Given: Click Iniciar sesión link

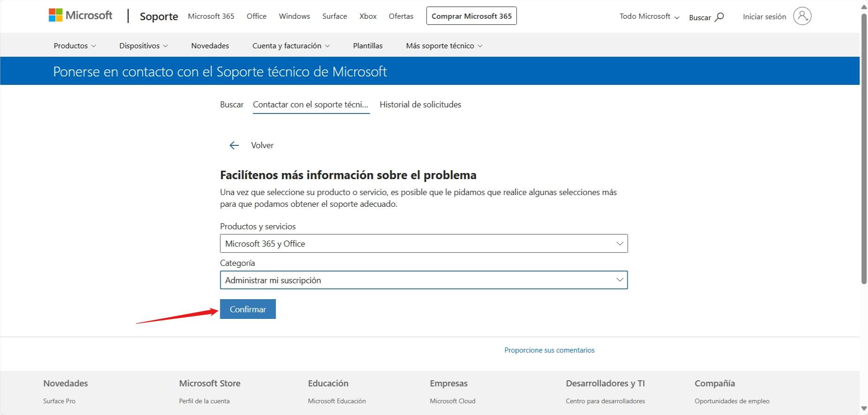Looking at the screenshot, I should 764,16.
